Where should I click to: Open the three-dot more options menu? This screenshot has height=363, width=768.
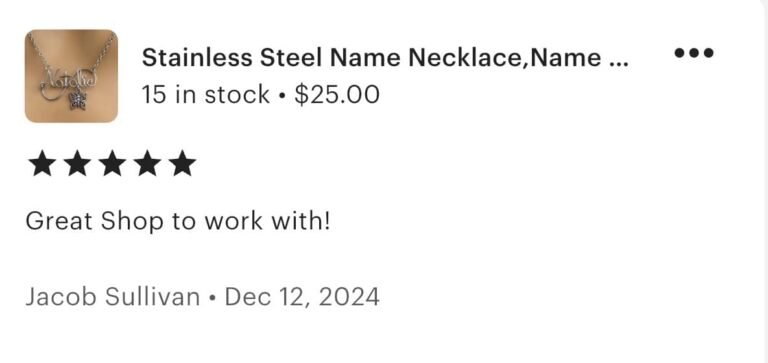[694, 52]
